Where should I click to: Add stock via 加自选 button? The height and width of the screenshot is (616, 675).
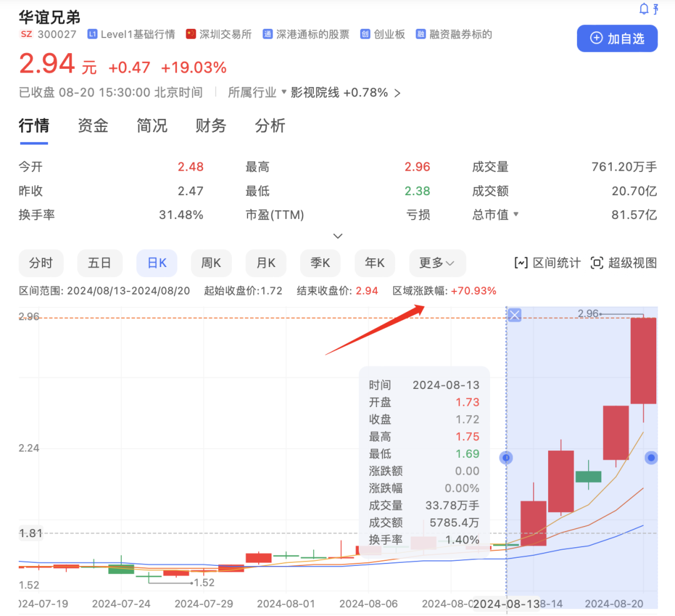pos(617,38)
